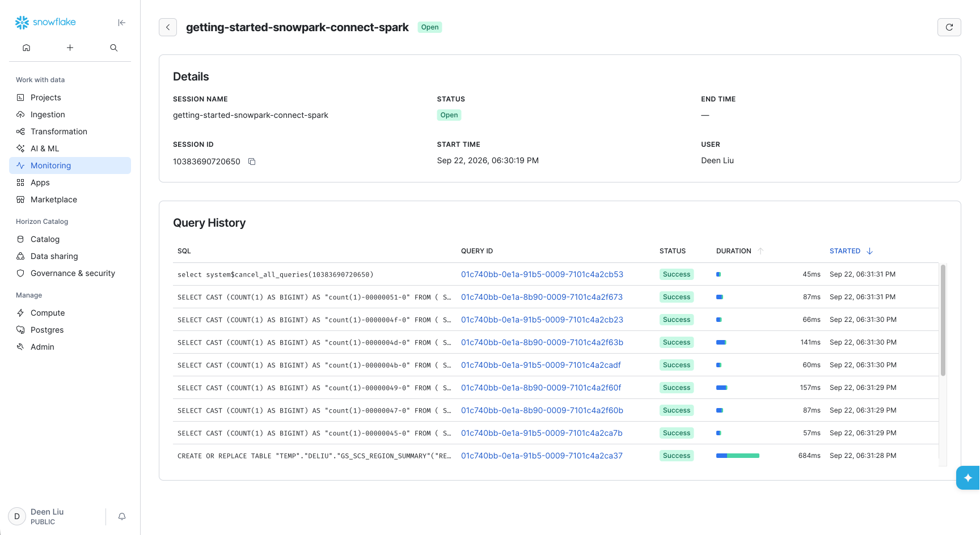The height and width of the screenshot is (535, 980).
Task: Click the Catalog database icon
Action: [20, 239]
